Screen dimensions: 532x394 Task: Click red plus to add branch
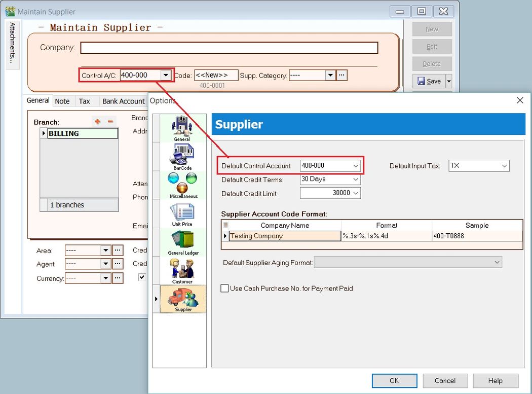point(97,122)
